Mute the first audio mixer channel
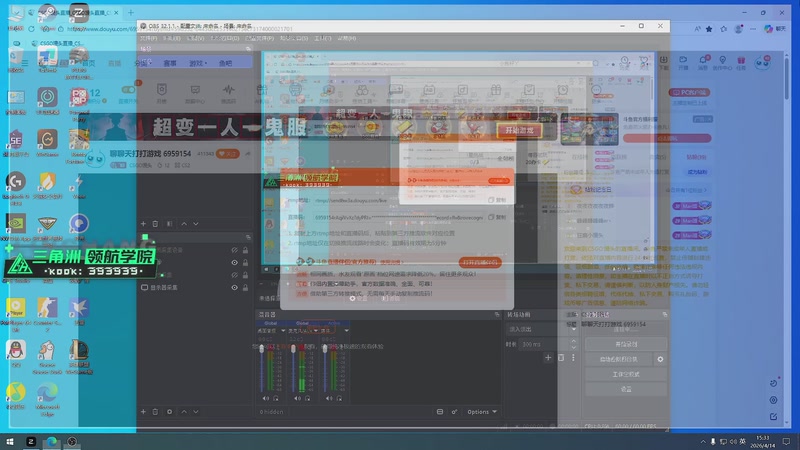Screen dimensions: 800x450 coord(265,398)
